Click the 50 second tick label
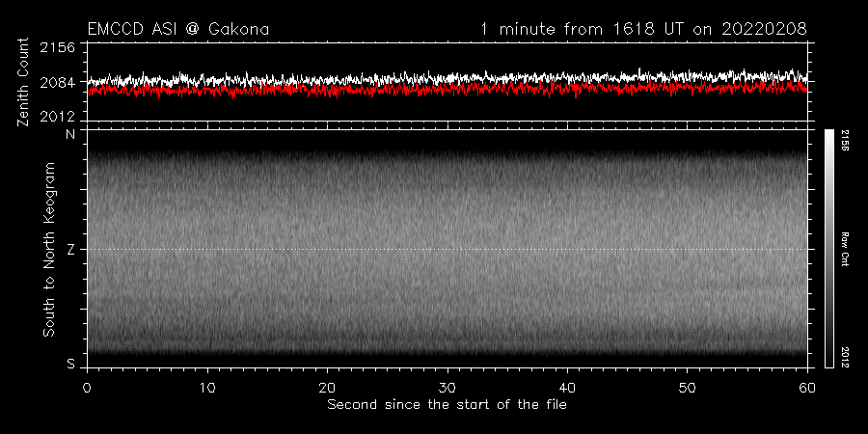 pos(687,387)
